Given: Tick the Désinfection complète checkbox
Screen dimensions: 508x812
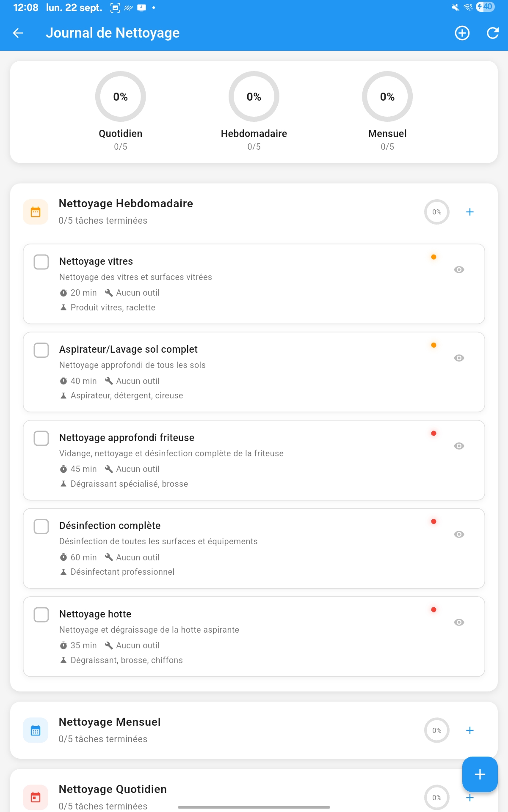Looking at the screenshot, I should tap(41, 527).
